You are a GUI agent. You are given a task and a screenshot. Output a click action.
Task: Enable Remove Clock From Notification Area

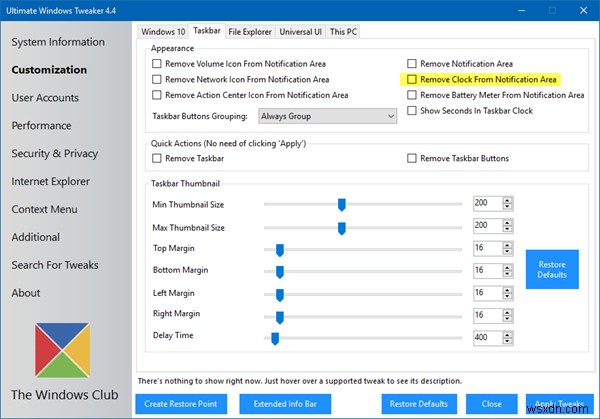413,78
